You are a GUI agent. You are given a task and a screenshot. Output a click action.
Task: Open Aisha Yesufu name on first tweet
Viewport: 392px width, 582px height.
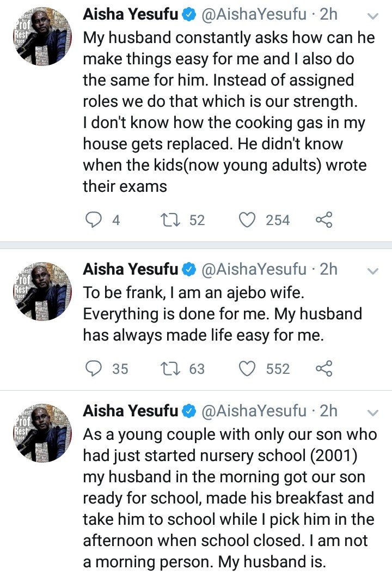[x=131, y=15]
